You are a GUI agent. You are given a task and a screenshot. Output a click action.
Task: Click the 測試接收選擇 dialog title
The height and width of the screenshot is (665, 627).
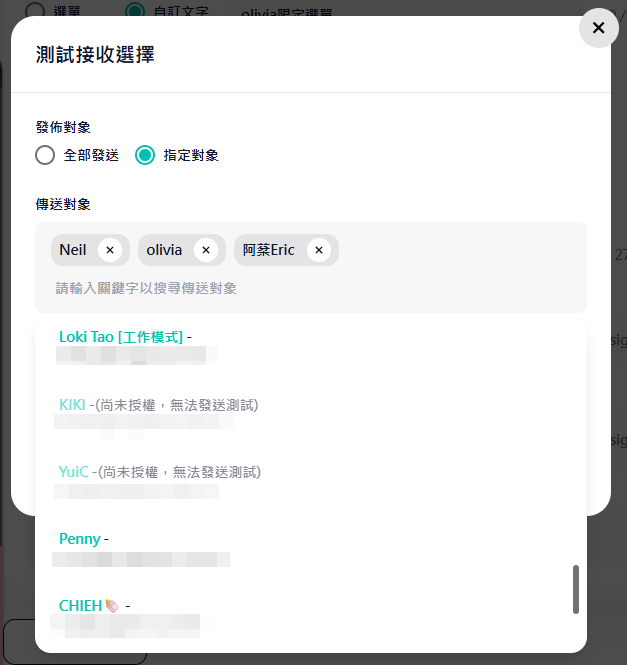tap(95, 54)
